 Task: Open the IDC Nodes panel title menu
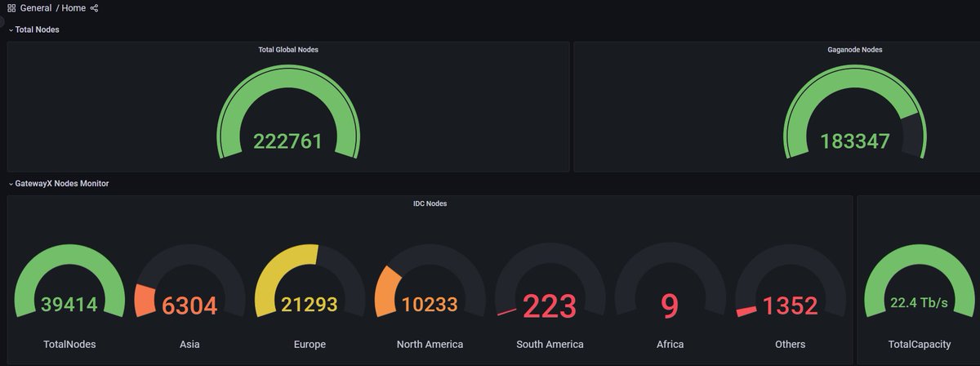[x=430, y=203]
